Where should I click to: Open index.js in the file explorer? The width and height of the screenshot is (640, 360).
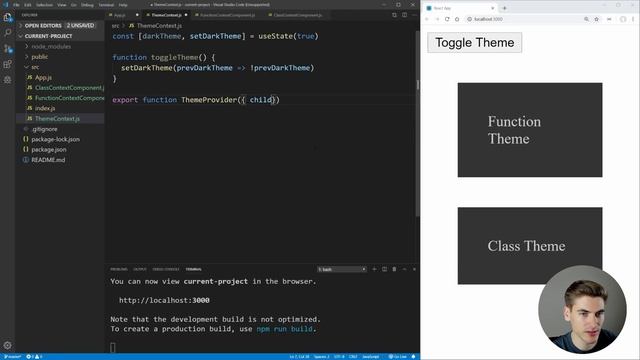point(60,108)
